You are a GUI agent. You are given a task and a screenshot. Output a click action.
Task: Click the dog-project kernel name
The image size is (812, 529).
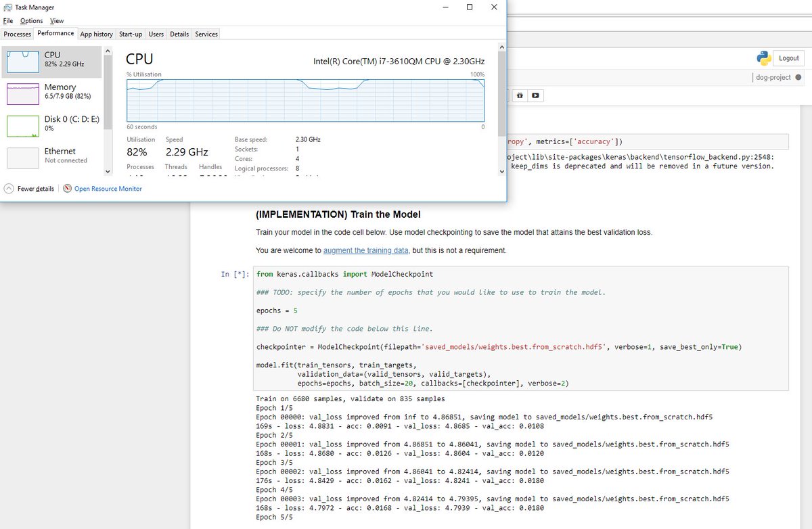773,77
